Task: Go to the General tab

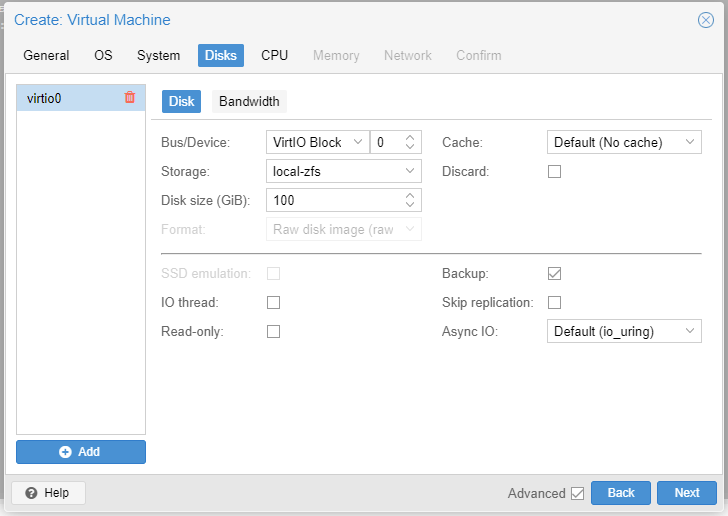Action: 46,55
